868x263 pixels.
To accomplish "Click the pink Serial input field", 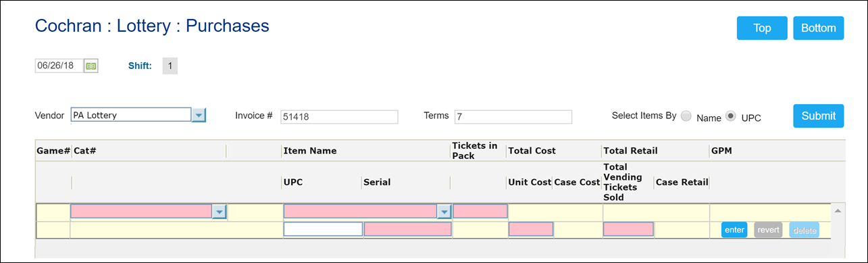I will point(408,229).
